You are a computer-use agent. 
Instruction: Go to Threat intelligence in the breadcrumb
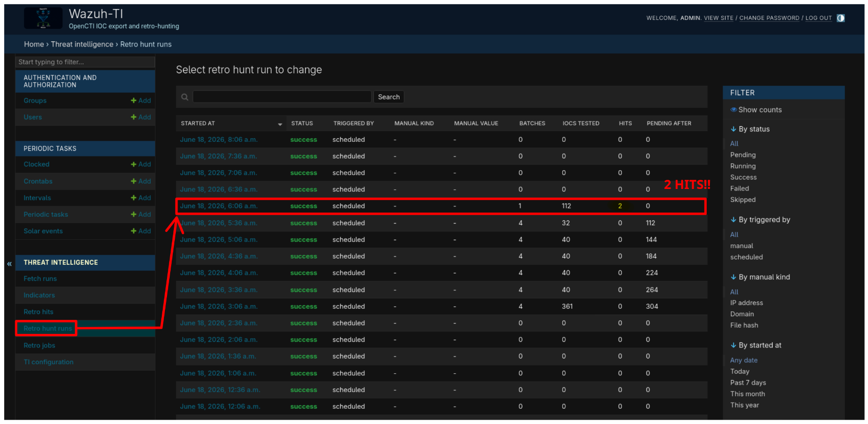82,44
